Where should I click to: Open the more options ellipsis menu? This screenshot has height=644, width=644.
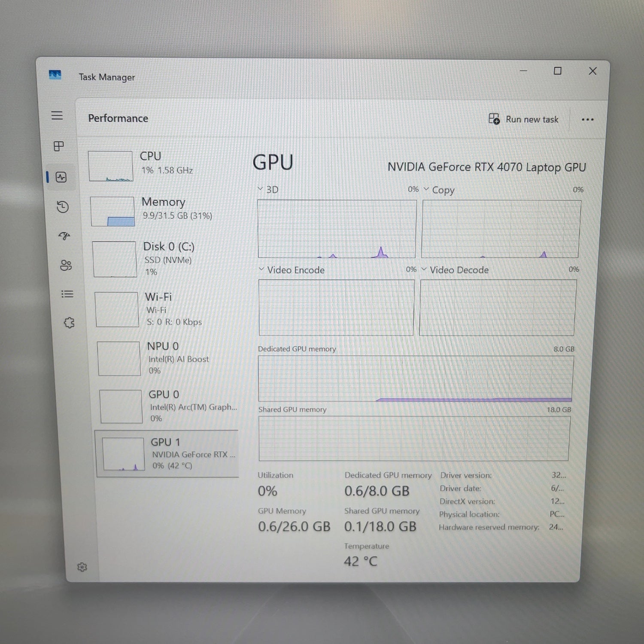588,119
